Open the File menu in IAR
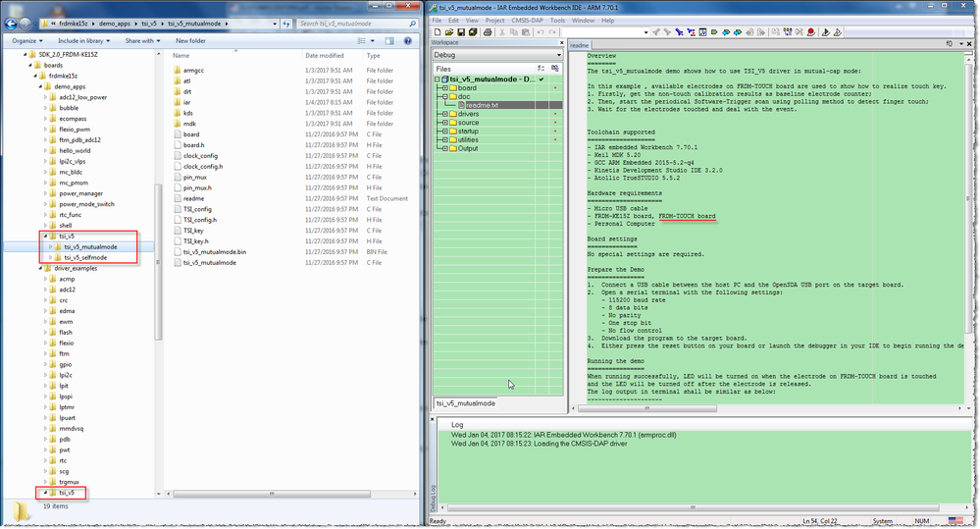This screenshot has width=980, height=529. 437,20
